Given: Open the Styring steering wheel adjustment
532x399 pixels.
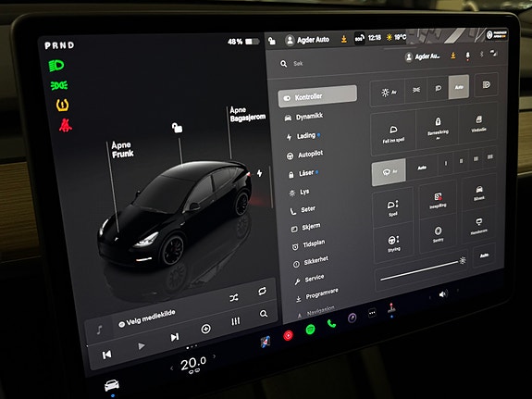Looking at the screenshot, I should [394, 243].
